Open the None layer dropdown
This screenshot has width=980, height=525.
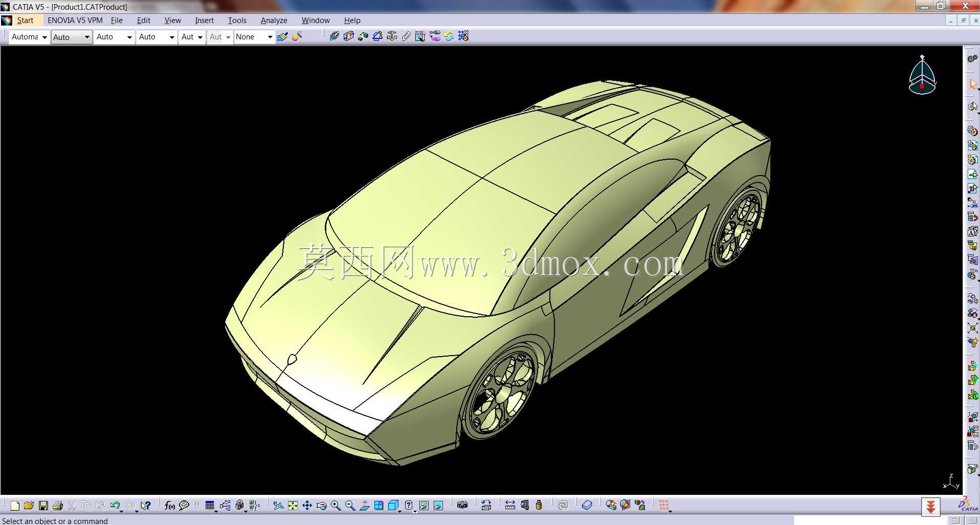tap(254, 37)
